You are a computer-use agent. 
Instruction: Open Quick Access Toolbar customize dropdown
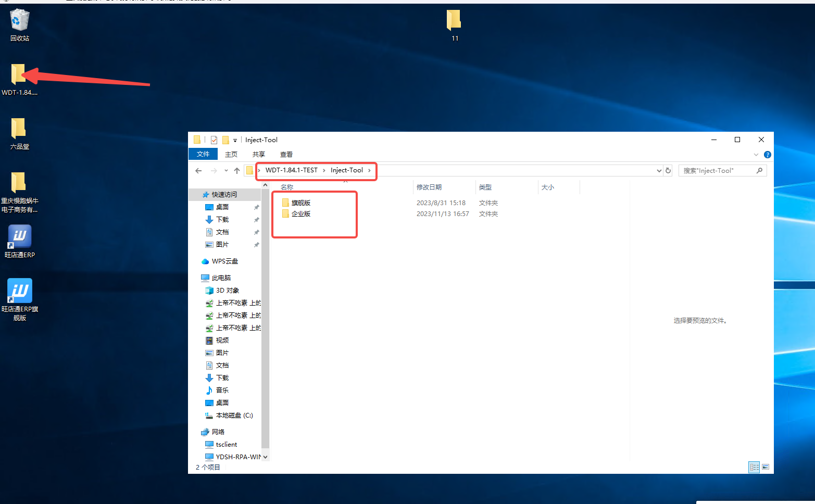coord(235,140)
